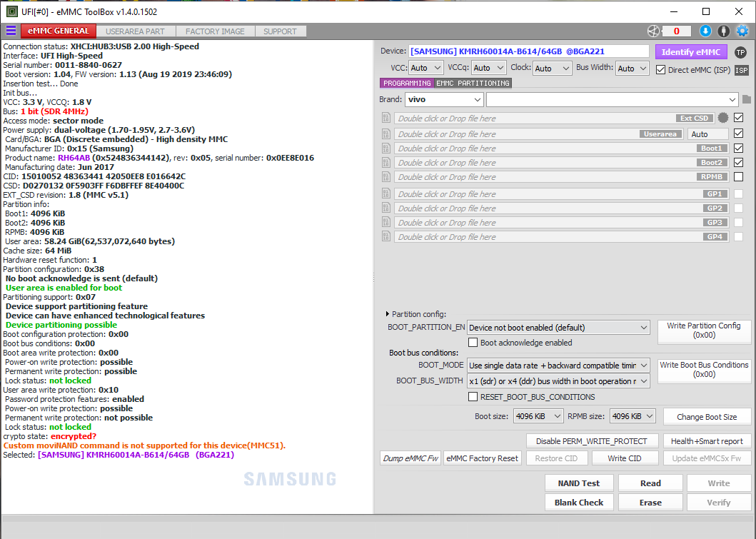This screenshot has width=756, height=539.
Task: Click the folder icon beside the model dropdown
Action: (747, 99)
